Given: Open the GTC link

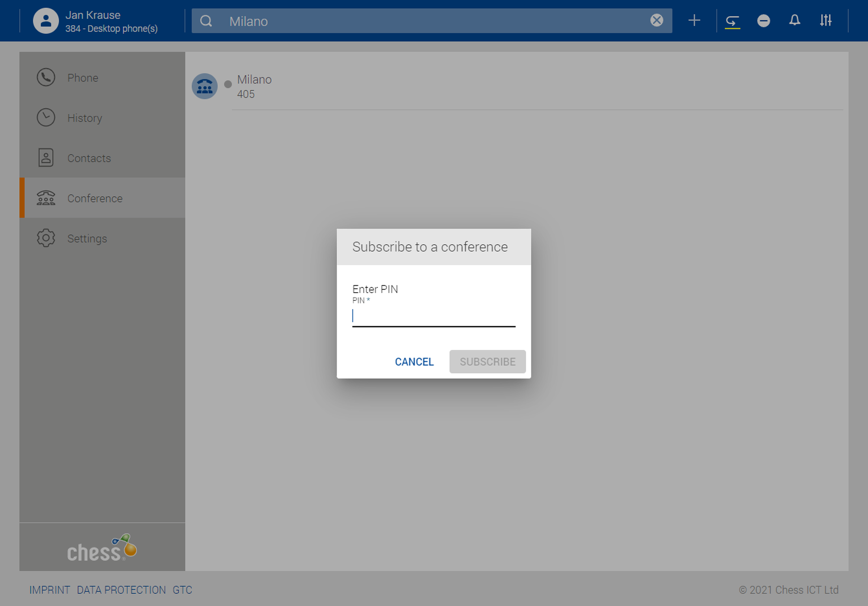Looking at the screenshot, I should click(x=182, y=590).
